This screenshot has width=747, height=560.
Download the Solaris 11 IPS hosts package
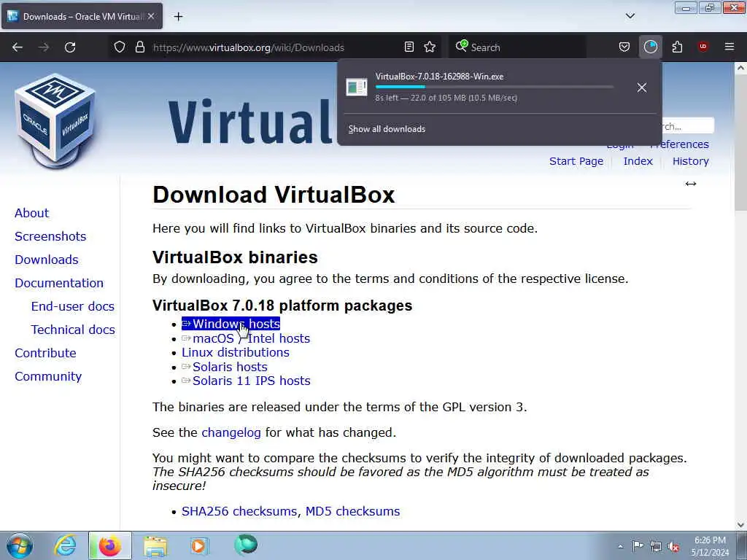click(x=246, y=381)
